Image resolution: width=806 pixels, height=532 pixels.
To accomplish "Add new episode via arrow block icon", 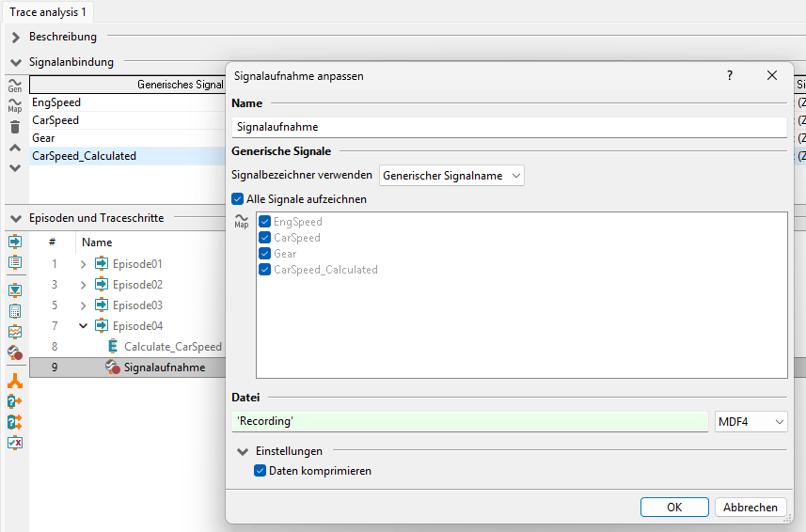I will pyautogui.click(x=15, y=242).
